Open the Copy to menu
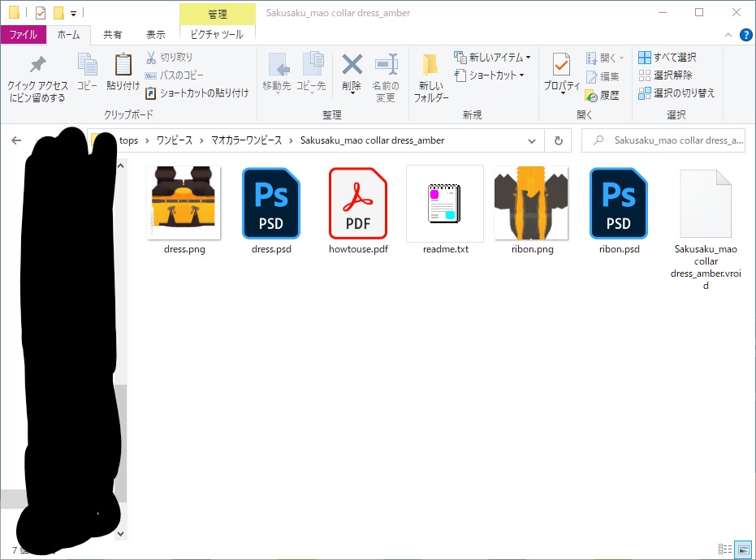Image resolution: width=756 pixels, height=560 pixels. click(x=311, y=72)
